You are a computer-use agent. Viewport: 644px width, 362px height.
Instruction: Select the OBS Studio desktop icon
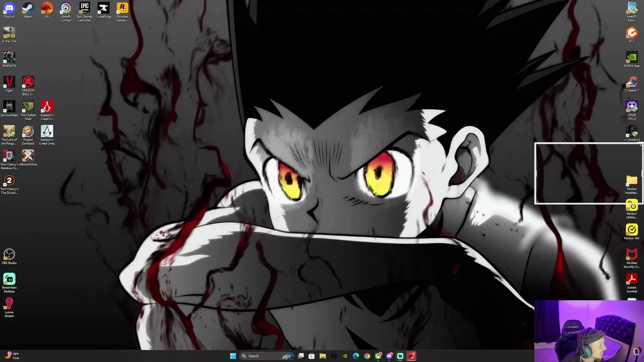tap(9, 256)
